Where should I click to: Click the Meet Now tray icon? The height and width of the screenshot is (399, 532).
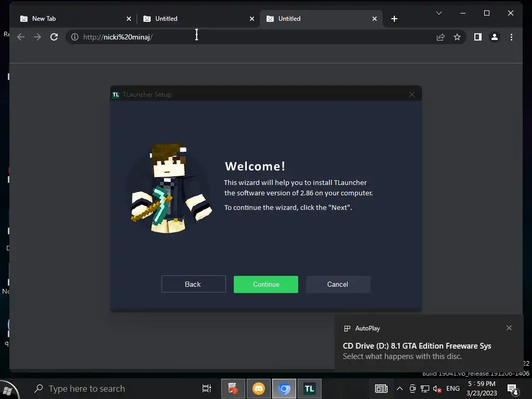413,389
